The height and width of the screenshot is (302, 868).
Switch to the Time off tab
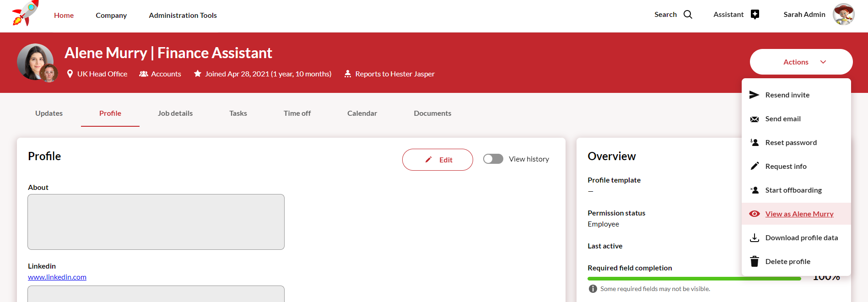[297, 113]
